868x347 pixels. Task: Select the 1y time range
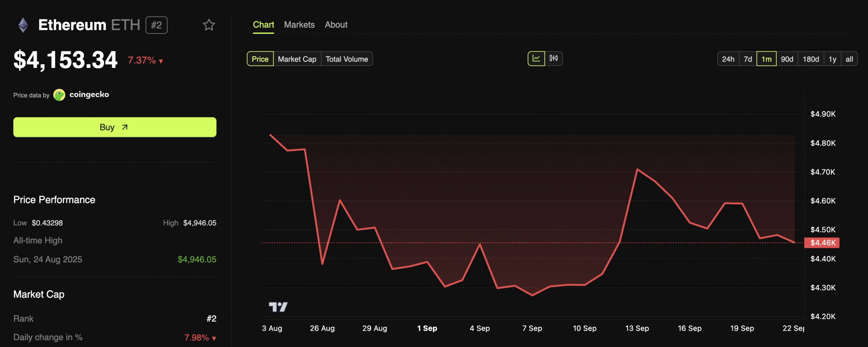[832, 59]
